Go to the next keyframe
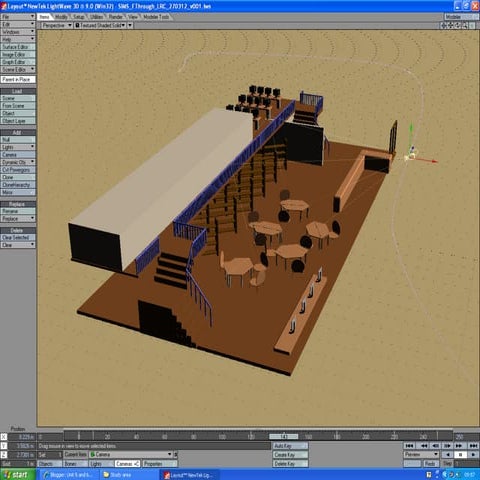This screenshot has height=480, width=480. pos(460,446)
